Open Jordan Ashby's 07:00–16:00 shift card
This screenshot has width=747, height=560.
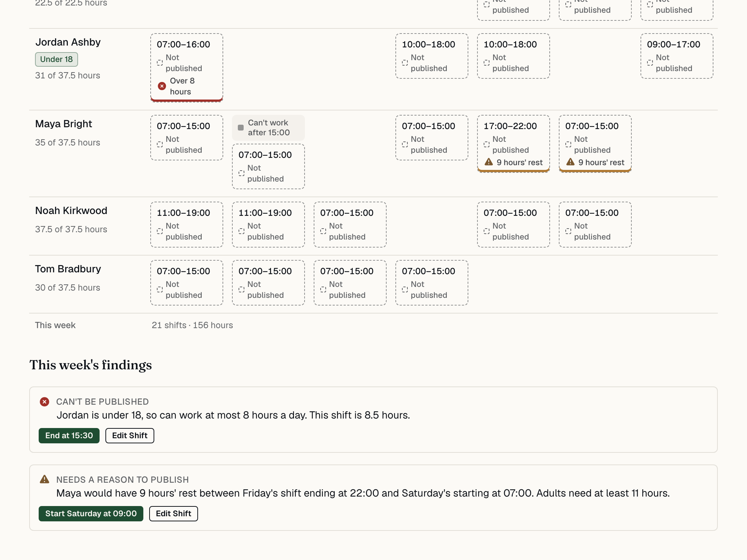pos(187,68)
